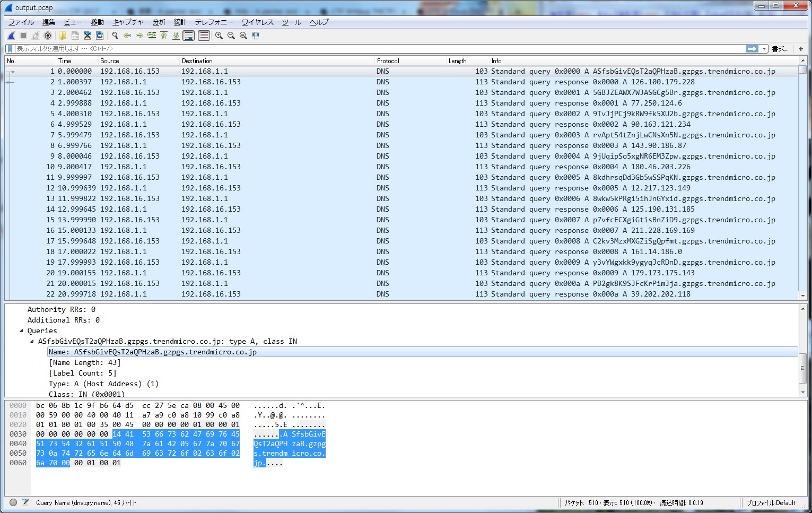812x513 pixels.
Task: Open the 移動 menu
Action: pyautogui.click(x=97, y=22)
